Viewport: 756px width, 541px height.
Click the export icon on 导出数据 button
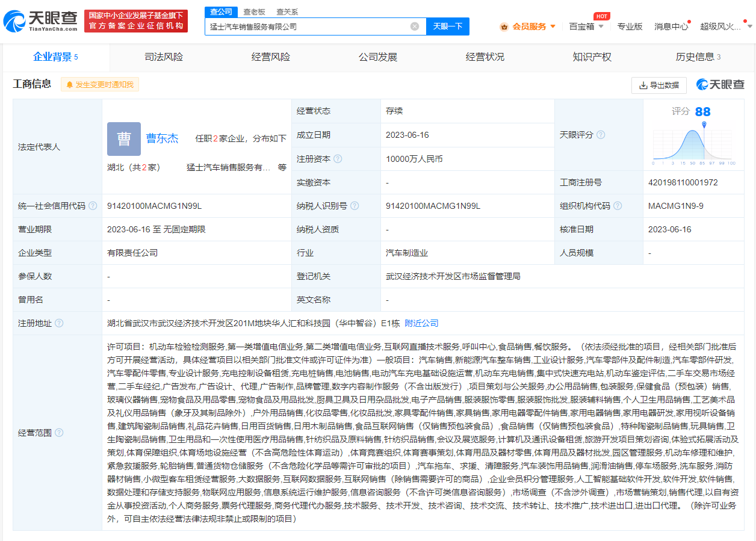pos(643,85)
